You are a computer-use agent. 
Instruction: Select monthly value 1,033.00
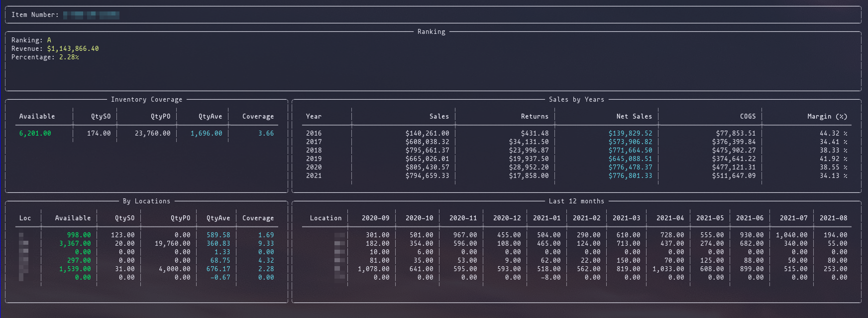point(668,269)
